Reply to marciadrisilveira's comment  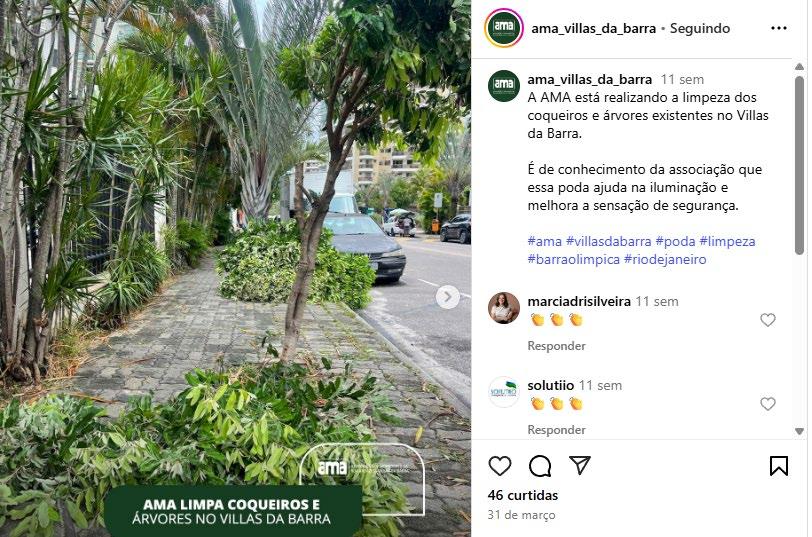coord(556,346)
